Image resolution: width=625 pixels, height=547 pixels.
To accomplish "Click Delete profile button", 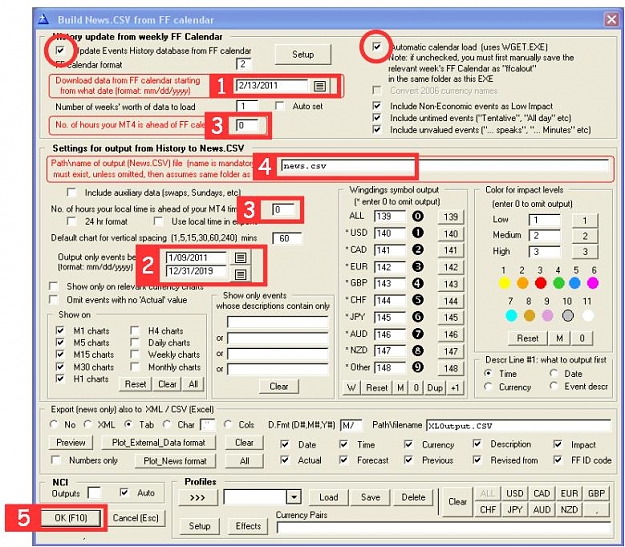I will click(413, 497).
